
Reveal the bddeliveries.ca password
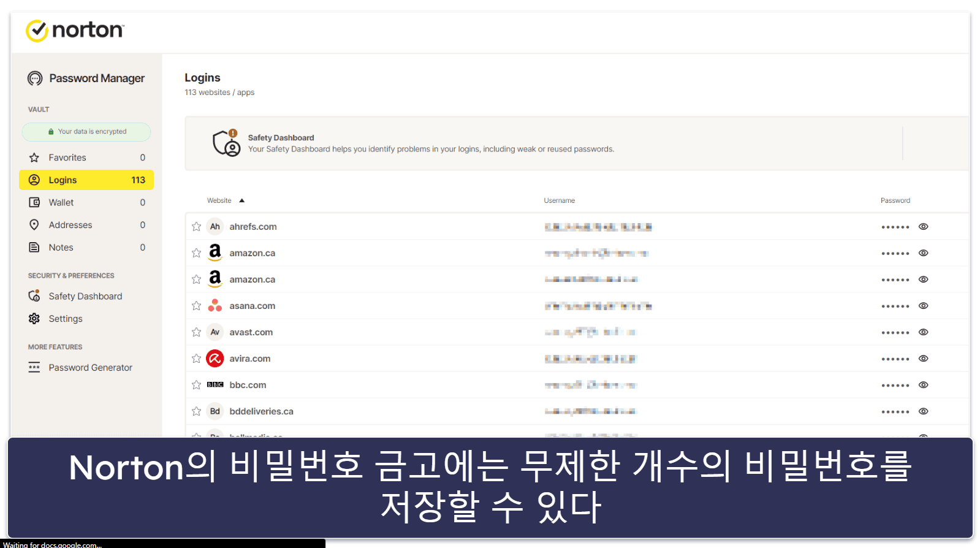923,411
